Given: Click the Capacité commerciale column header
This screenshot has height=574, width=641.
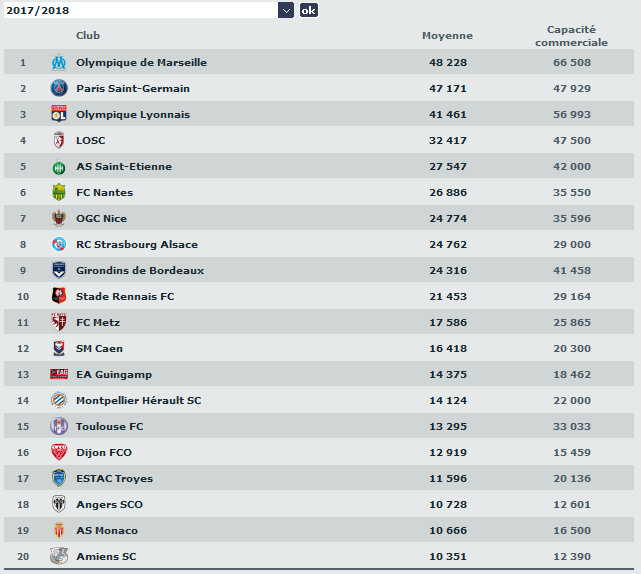Looking at the screenshot, I should click(x=571, y=36).
